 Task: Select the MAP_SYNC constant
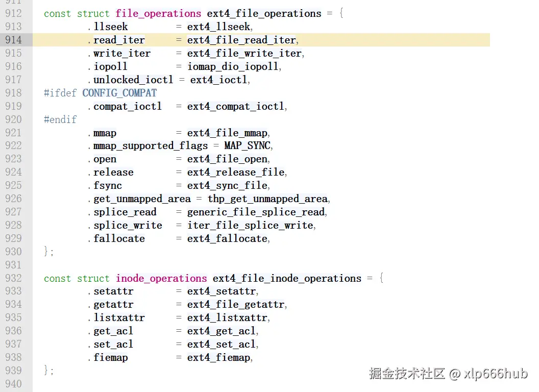click(247, 145)
